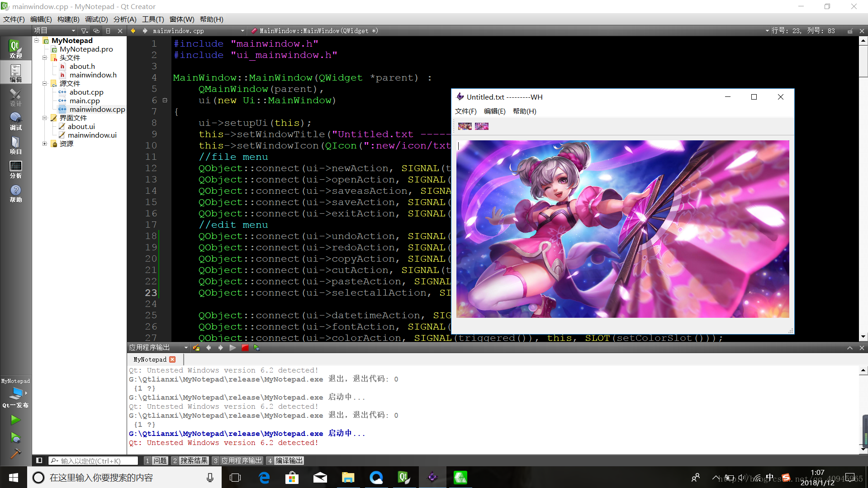Screen dimensions: 868x488
Task: Click the Build hammer icon
Action: pyautogui.click(x=15, y=454)
